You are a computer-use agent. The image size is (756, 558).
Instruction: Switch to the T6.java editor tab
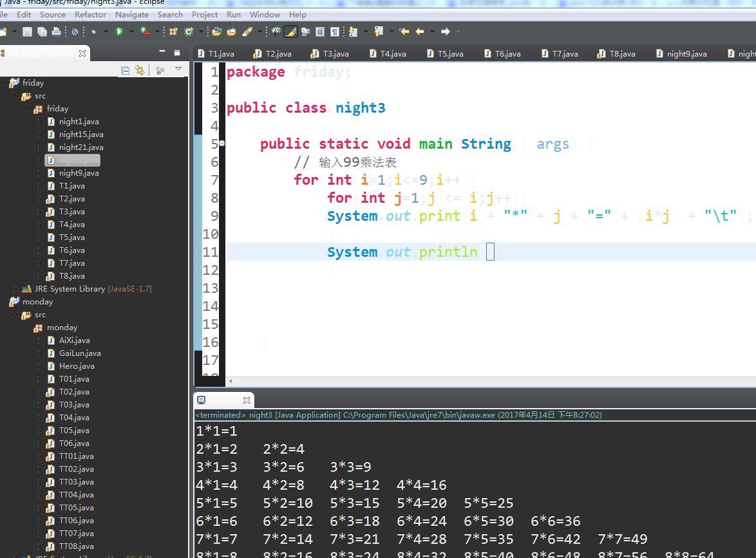(502, 53)
